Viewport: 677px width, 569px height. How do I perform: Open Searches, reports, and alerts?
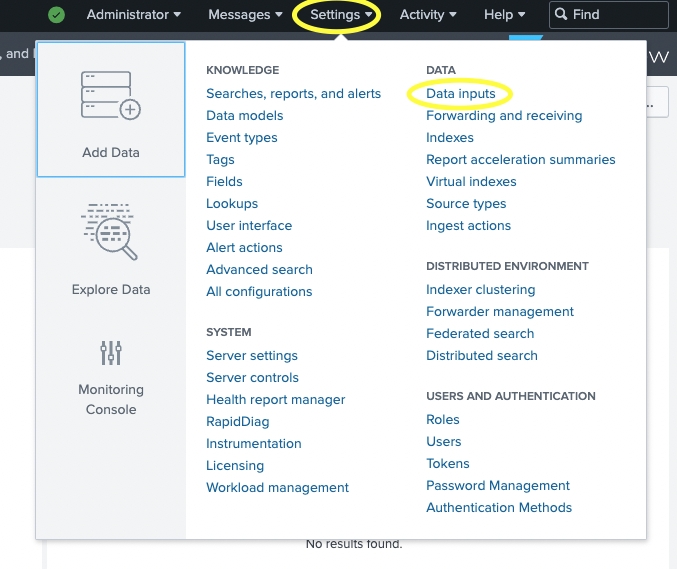tap(293, 94)
